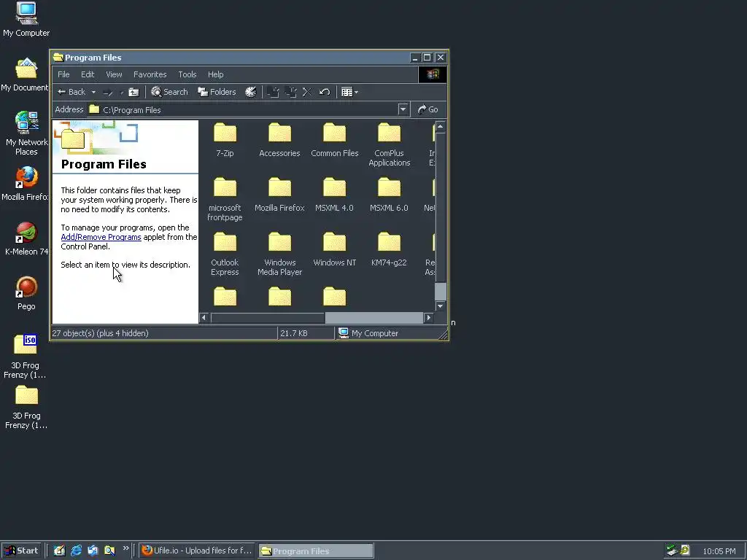Click the Program Files taskbar button
This screenshot has height=560, width=747.
pos(316,551)
